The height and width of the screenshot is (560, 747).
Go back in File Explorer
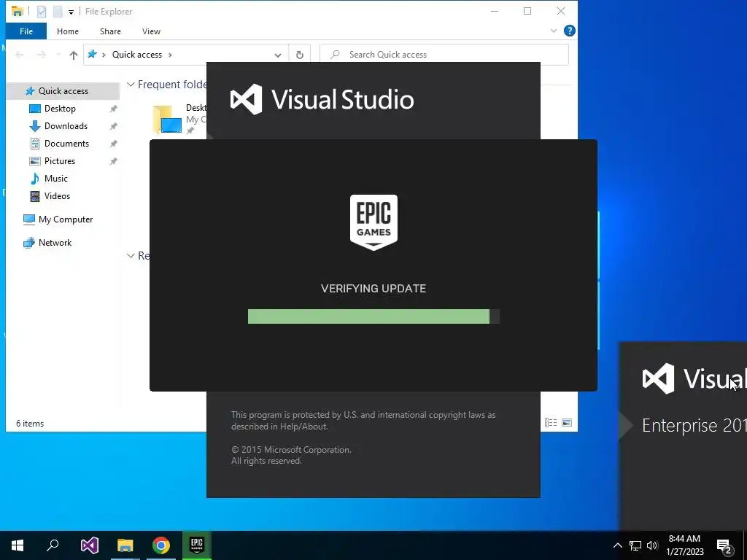click(x=20, y=55)
